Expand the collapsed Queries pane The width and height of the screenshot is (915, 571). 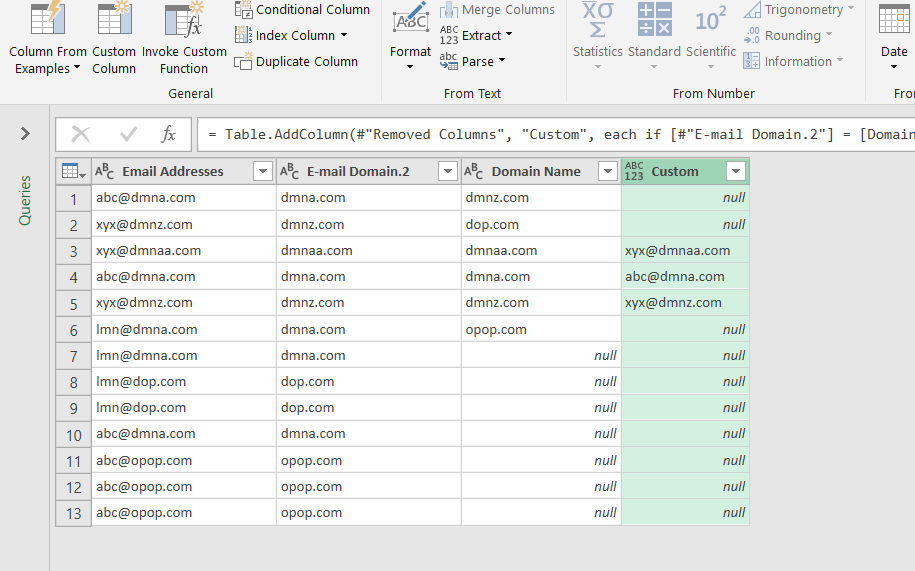[x=25, y=134]
